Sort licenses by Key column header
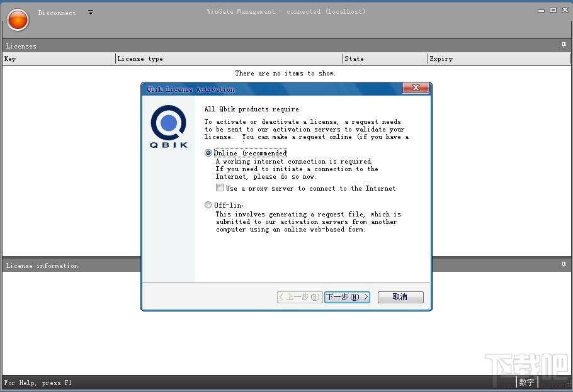 [59, 59]
